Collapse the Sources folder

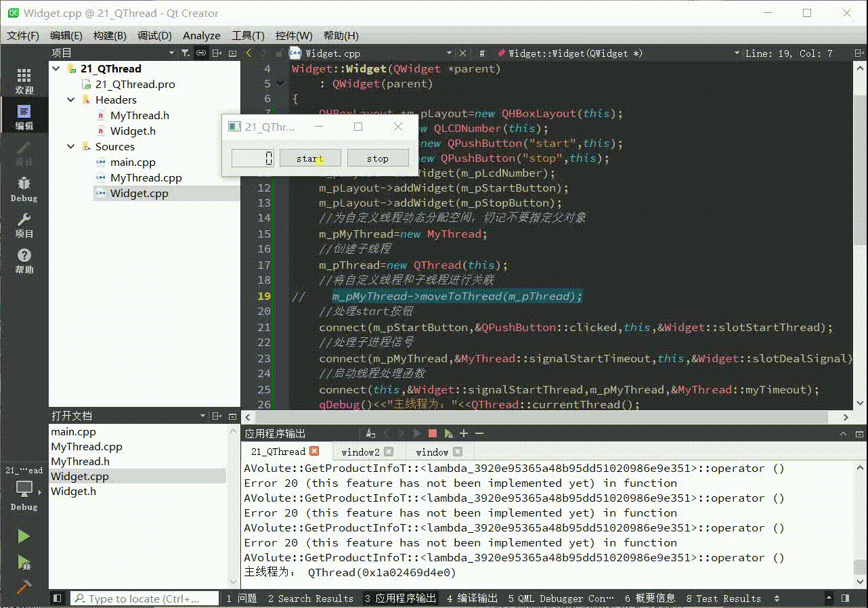point(71,146)
